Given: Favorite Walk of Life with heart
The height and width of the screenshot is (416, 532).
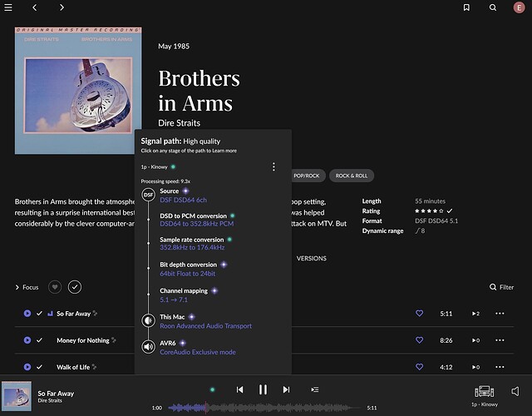Looking at the screenshot, I should (x=419, y=367).
